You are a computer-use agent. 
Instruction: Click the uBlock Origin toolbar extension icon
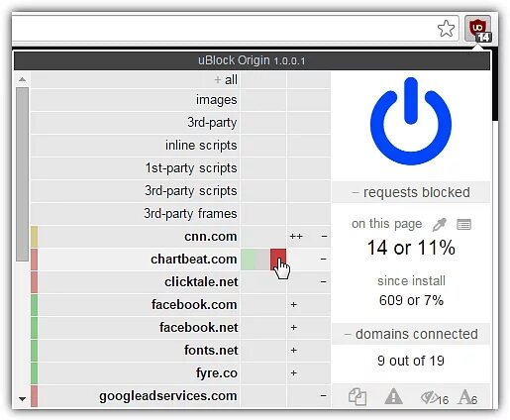point(477,29)
